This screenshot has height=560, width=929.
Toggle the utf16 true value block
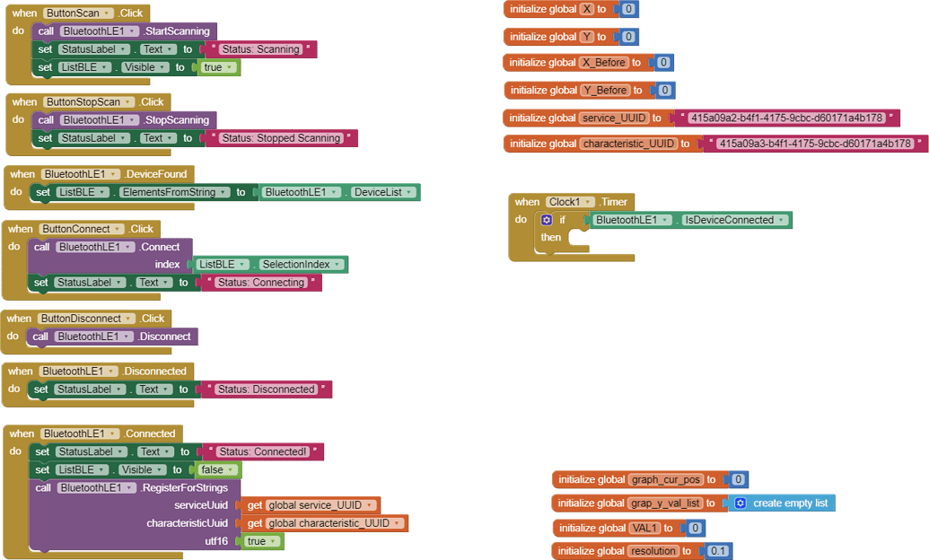262,541
